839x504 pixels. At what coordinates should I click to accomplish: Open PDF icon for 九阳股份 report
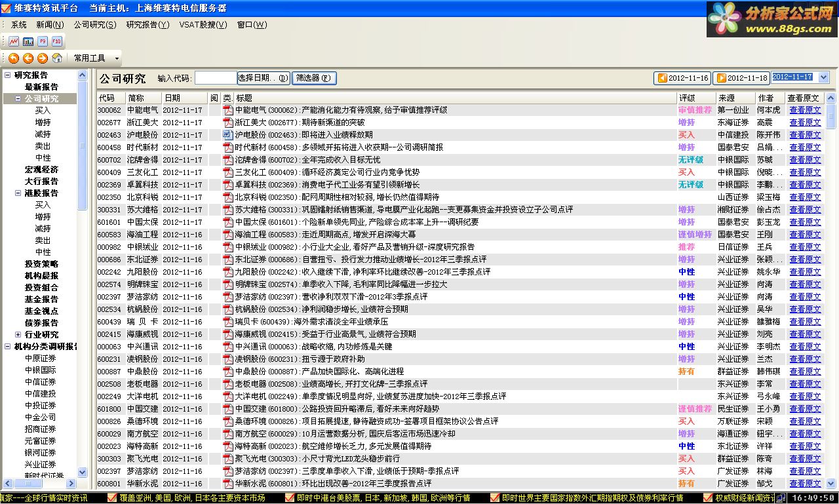tap(228, 272)
